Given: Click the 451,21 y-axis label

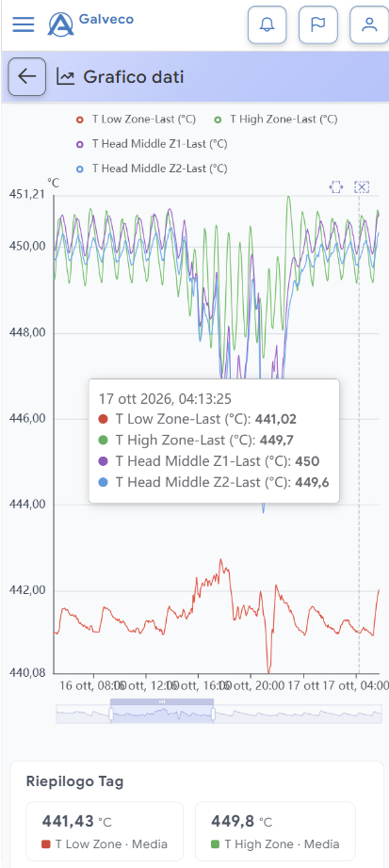Looking at the screenshot, I should [27, 194].
